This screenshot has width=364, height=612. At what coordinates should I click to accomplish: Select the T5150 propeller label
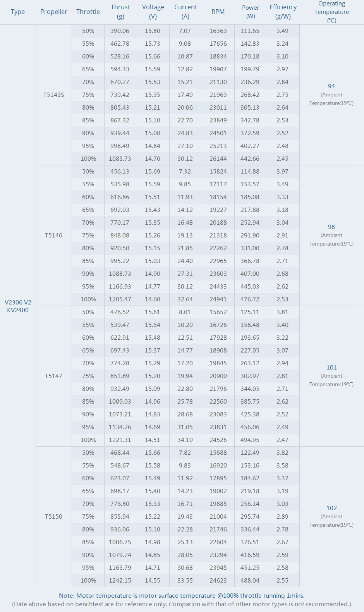[53, 517]
